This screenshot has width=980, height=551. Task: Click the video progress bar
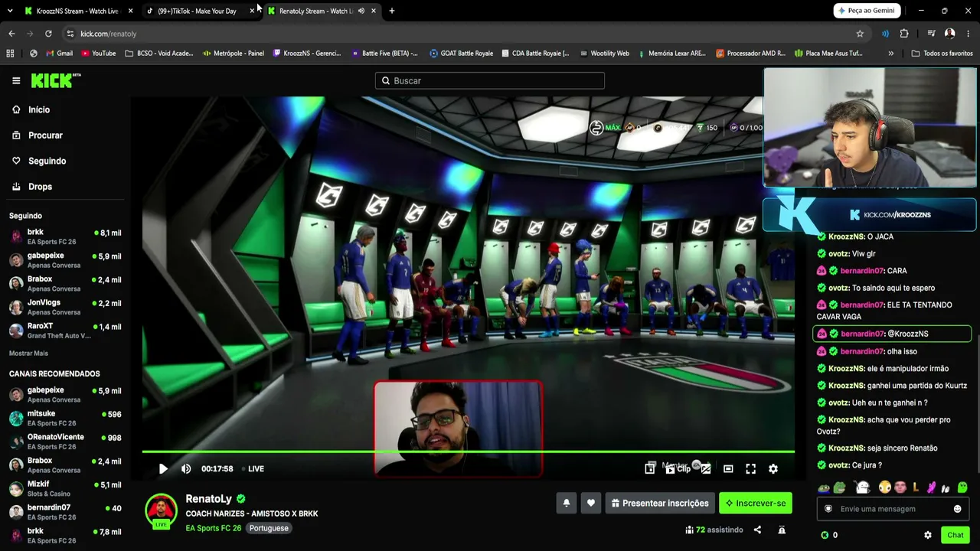click(468, 452)
